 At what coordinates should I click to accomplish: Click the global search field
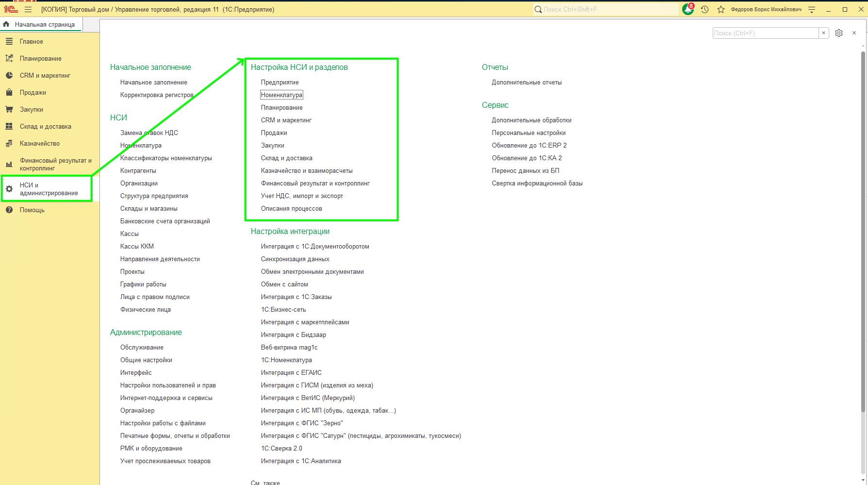606,9
